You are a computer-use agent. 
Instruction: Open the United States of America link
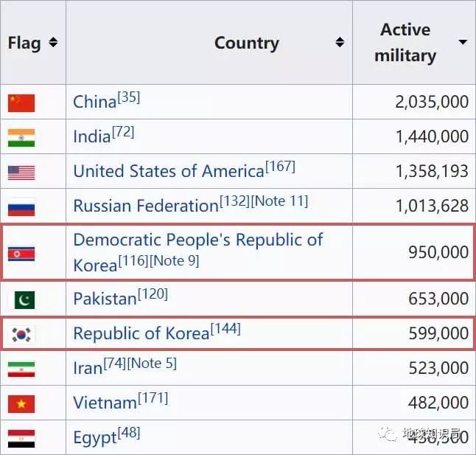(168, 172)
